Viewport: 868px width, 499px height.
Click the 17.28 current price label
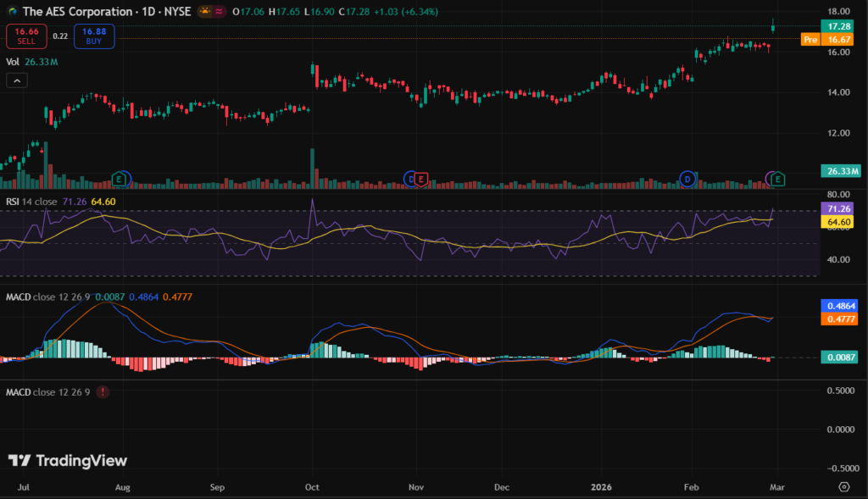click(837, 27)
